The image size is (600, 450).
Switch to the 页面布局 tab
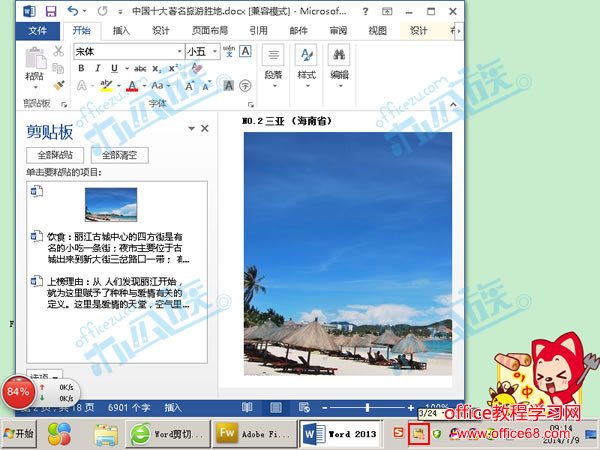tap(210, 31)
